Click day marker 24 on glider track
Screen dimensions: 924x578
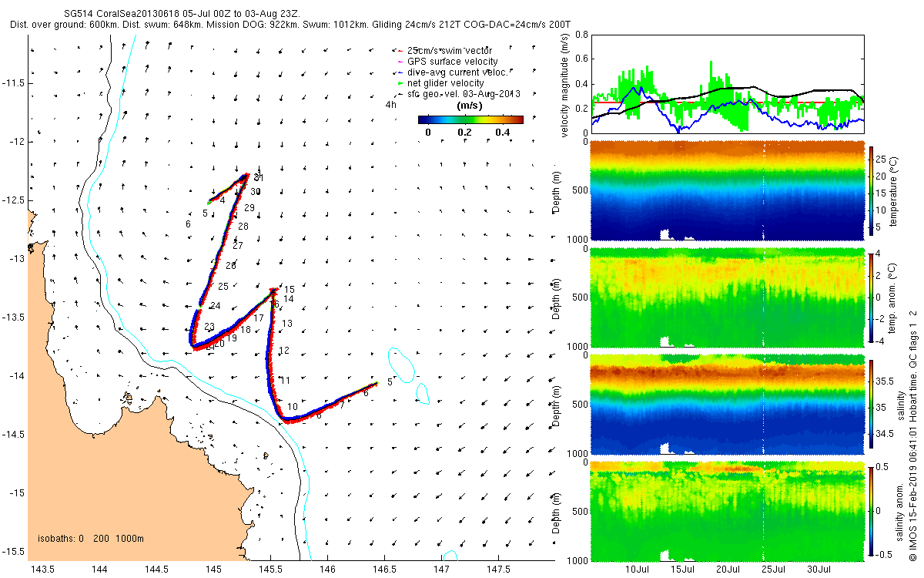216,306
